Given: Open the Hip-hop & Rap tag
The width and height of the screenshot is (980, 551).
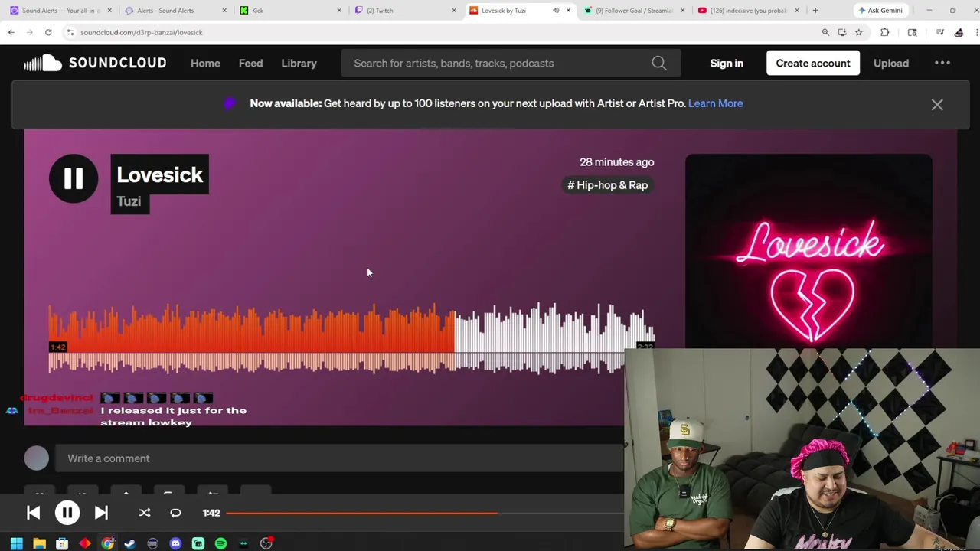Looking at the screenshot, I should [x=607, y=185].
